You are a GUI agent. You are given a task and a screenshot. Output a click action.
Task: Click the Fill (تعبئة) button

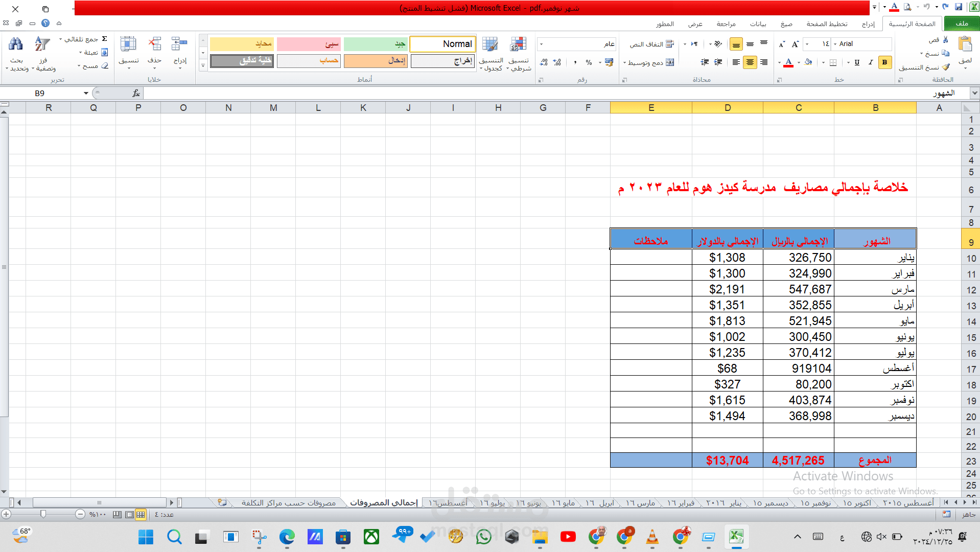pos(95,52)
